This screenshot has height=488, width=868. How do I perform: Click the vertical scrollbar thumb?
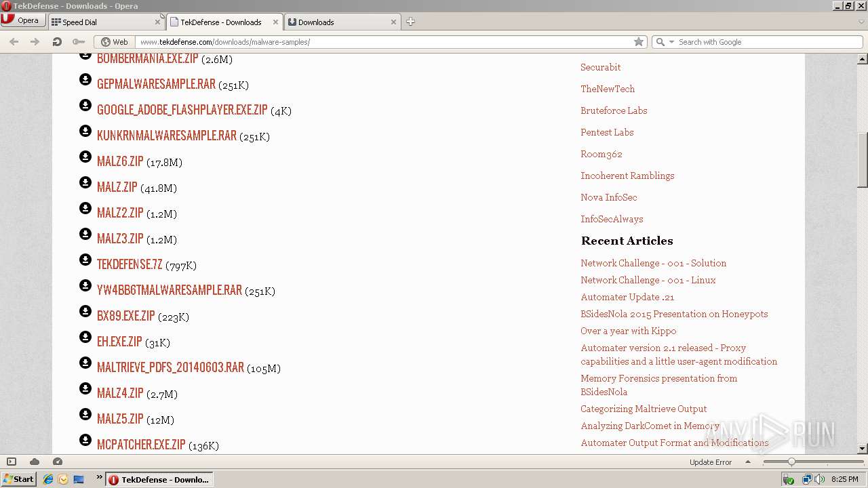(x=863, y=160)
